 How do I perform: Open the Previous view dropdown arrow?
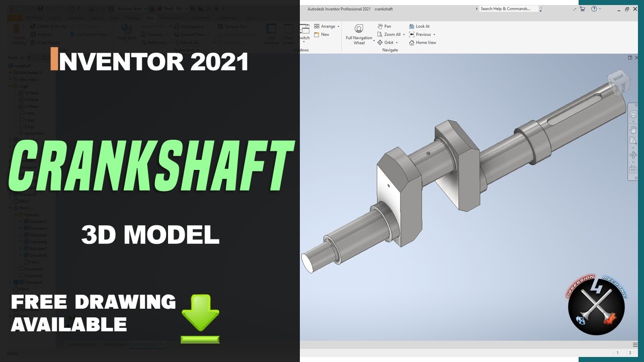434,35
